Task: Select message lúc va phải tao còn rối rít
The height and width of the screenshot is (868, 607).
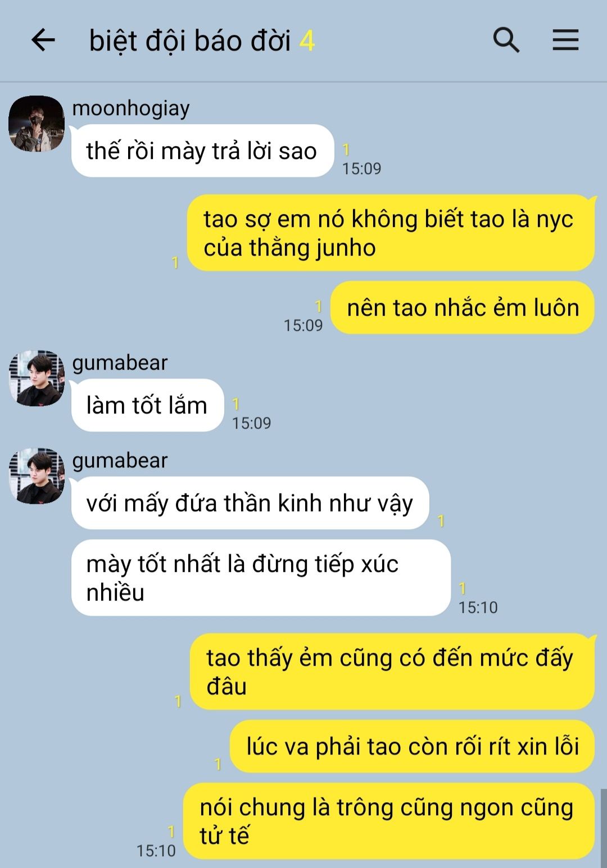Action: pyautogui.click(x=412, y=746)
